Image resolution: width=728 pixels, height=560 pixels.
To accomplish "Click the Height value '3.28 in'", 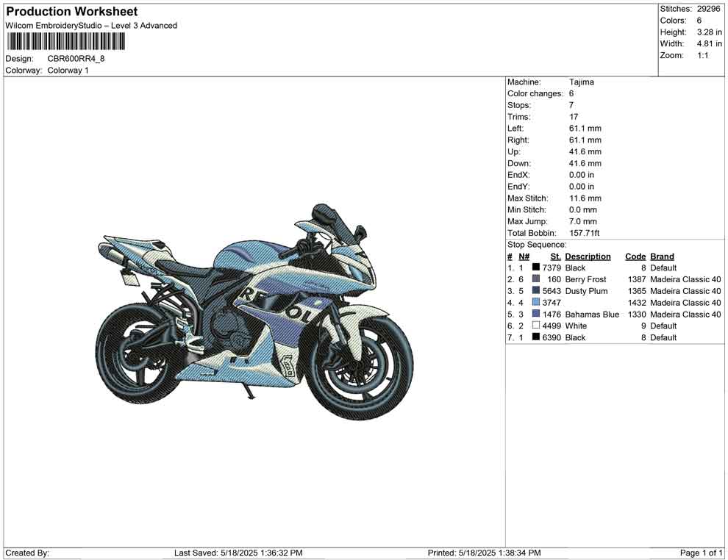I will coord(710,32).
